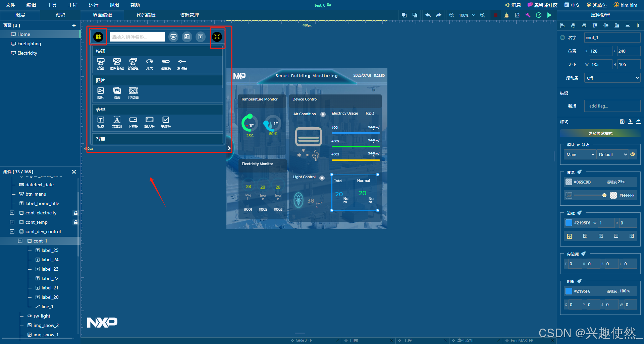This screenshot has height=344, width=644.
Task: Add a new page with plus icon
Action: (x=74, y=25)
